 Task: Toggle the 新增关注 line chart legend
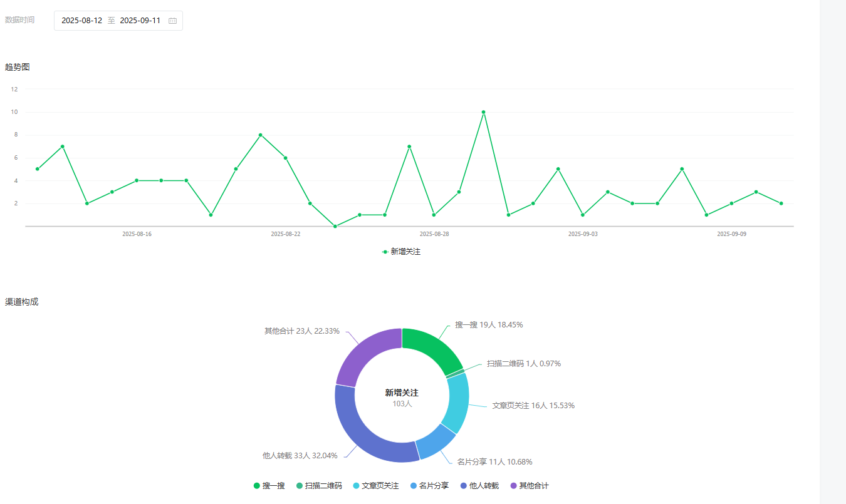point(401,252)
